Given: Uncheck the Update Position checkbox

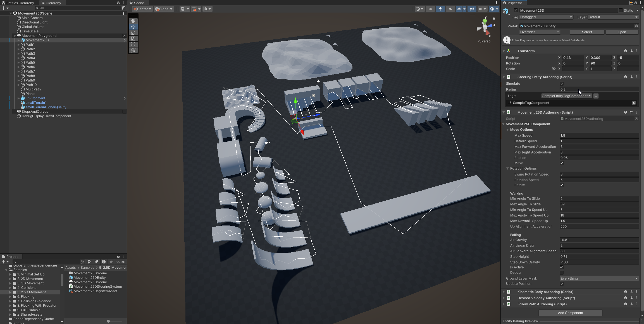Looking at the screenshot, I should [x=562, y=284].
